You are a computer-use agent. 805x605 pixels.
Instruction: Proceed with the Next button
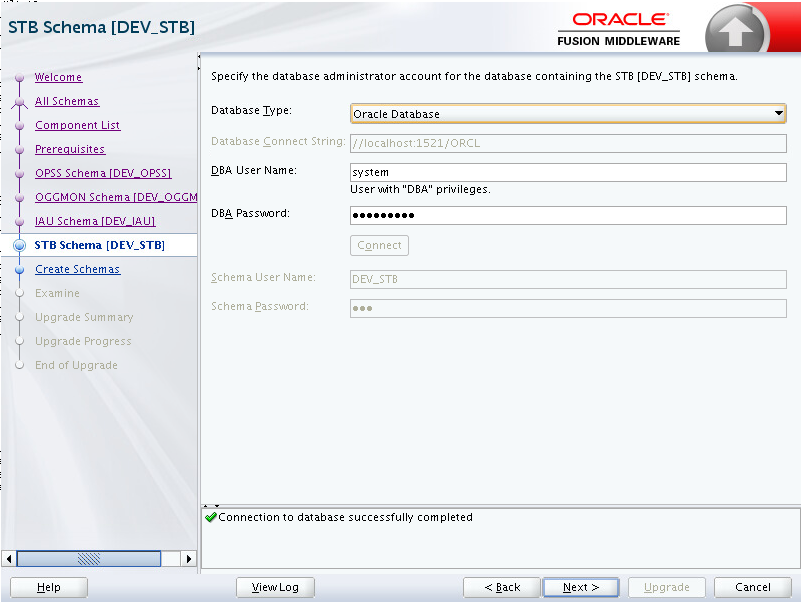[x=581, y=588]
